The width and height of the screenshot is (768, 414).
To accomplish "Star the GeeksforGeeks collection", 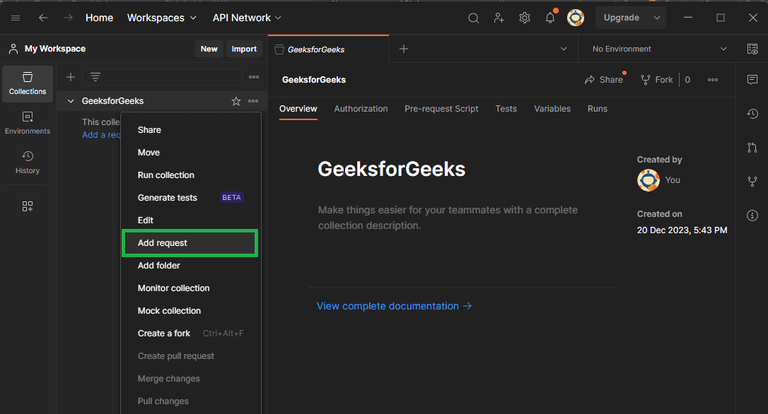I will point(236,101).
